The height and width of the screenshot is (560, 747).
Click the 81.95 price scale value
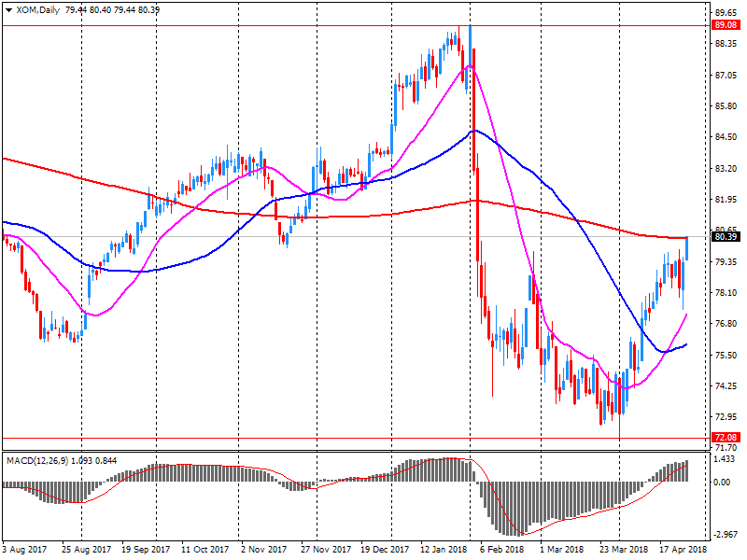pyautogui.click(x=726, y=200)
